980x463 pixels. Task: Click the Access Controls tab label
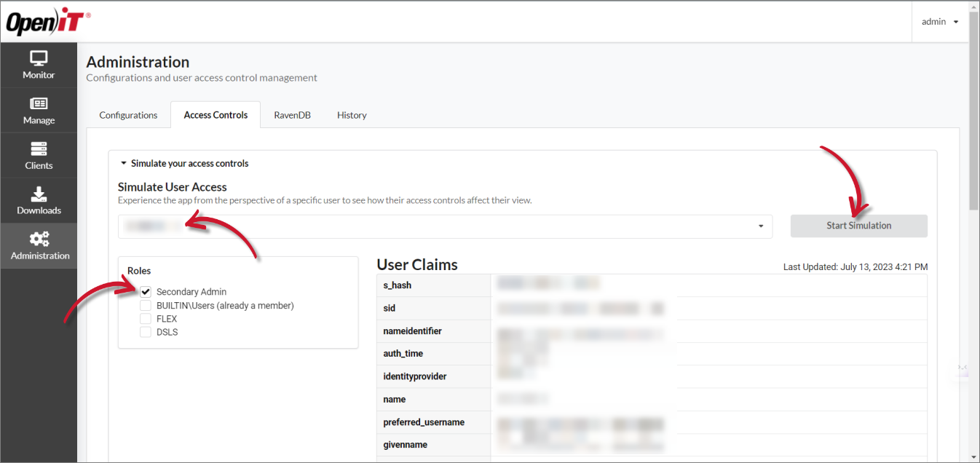point(215,114)
